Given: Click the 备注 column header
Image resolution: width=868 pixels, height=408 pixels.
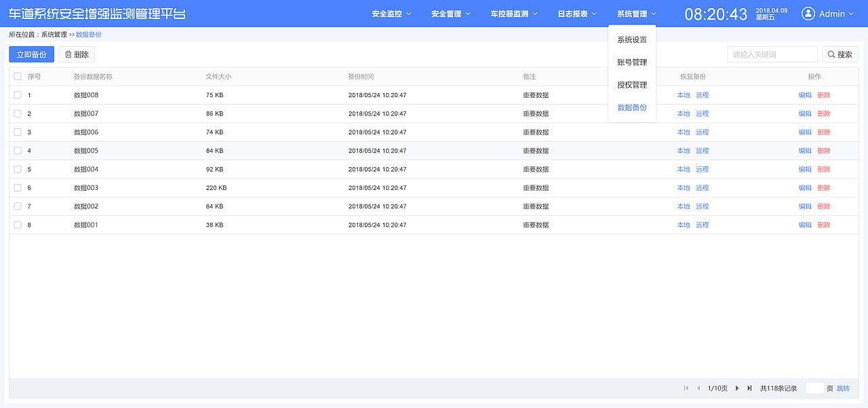Looking at the screenshot, I should 529,77.
